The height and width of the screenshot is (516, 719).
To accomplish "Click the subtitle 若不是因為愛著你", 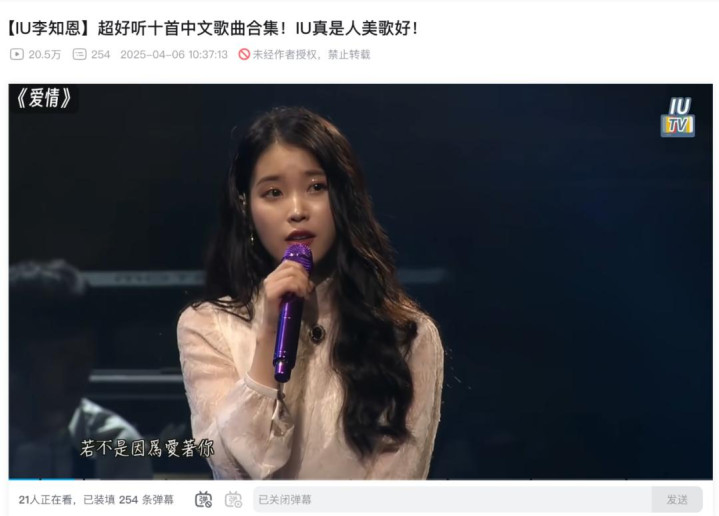I will tap(147, 448).
